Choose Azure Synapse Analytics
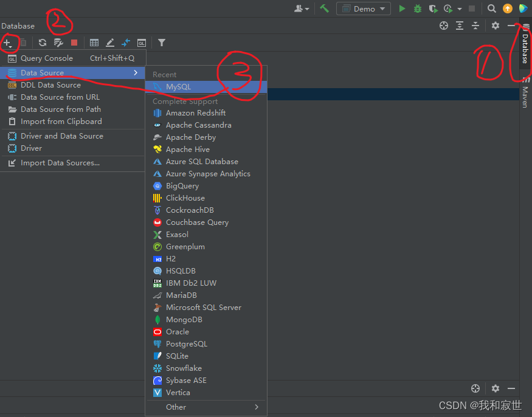 [206, 174]
